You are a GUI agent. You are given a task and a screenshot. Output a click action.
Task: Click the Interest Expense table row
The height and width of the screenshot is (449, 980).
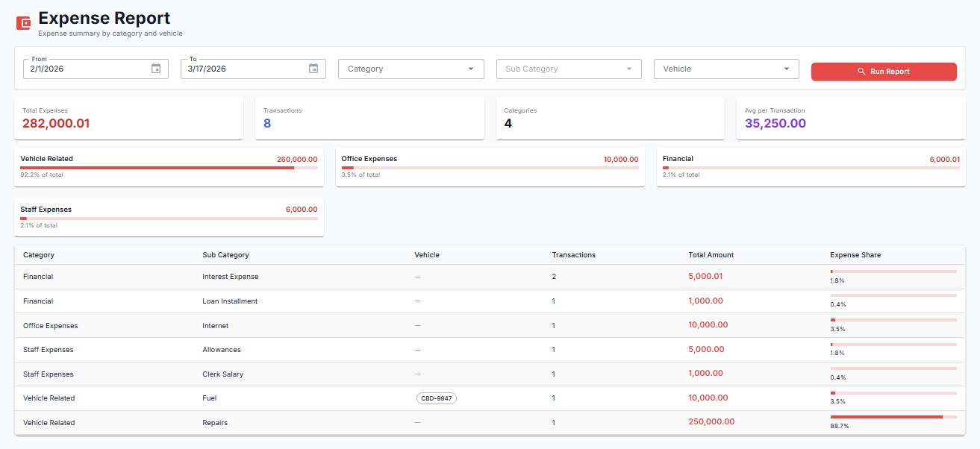tap(373, 276)
